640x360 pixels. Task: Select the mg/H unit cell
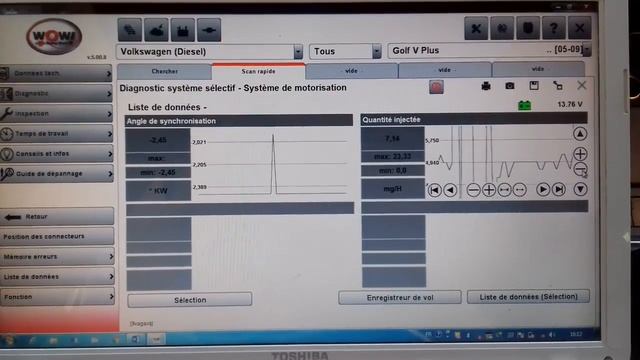coord(393,189)
